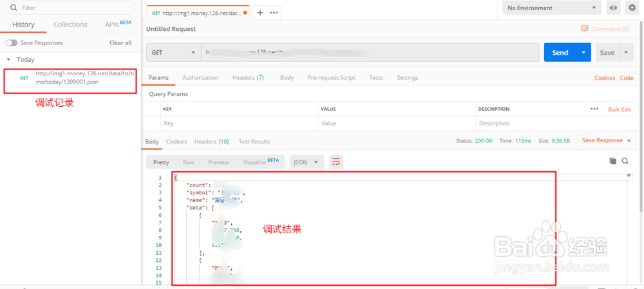The image size is (644, 289).
Task: Select the response Cookies tab
Action: 176,142
